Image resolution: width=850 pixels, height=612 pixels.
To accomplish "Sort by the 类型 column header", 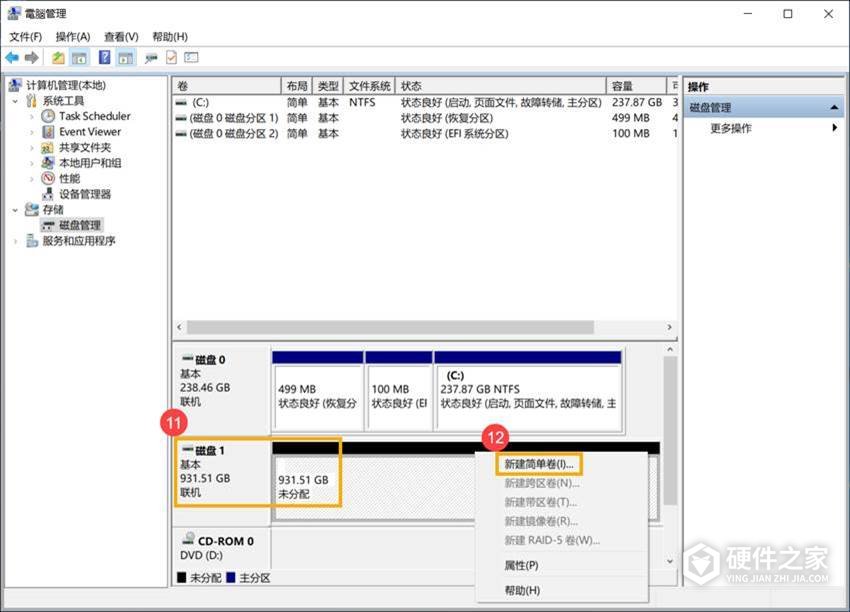I will point(327,86).
